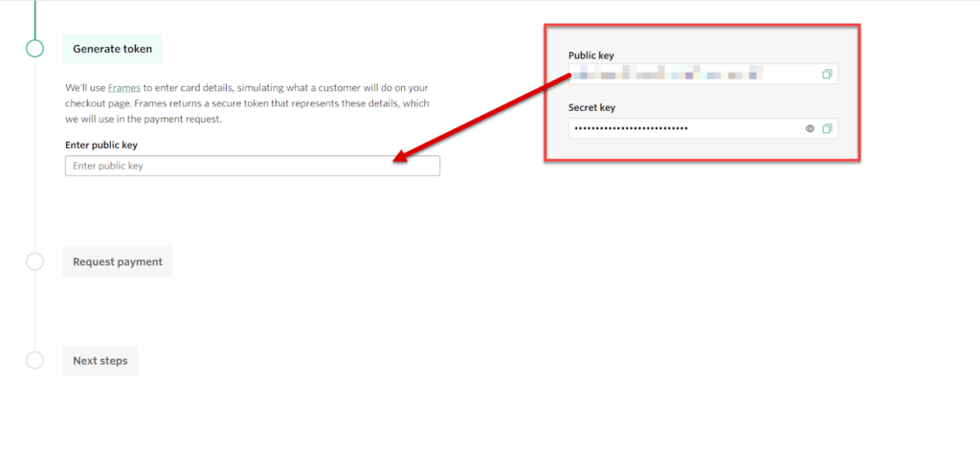Click the Next steps step circle
The width and height of the screenshot is (980, 469).
click(x=34, y=361)
